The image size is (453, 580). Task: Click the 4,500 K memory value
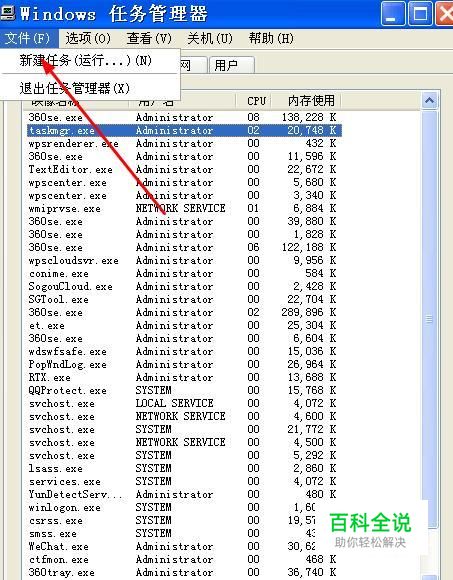315,442
